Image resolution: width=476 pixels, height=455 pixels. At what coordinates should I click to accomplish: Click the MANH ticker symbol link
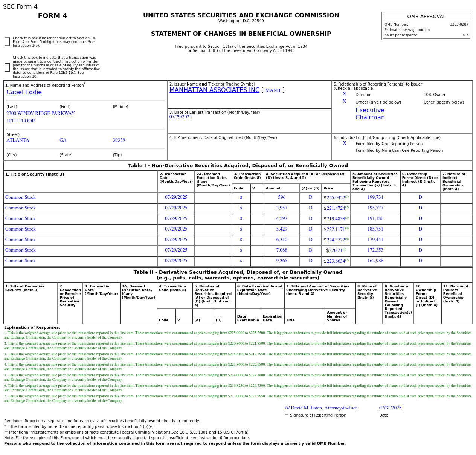pyautogui.click(x=273, y=90)
